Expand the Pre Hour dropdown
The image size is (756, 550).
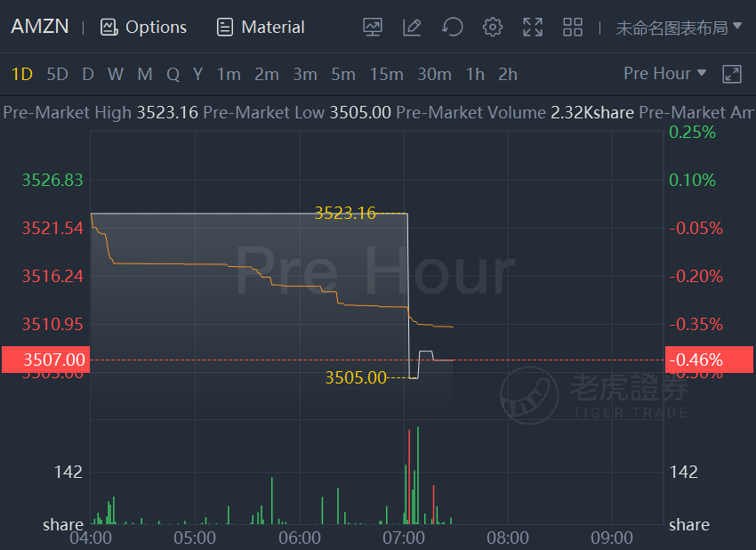click(665, 73)
